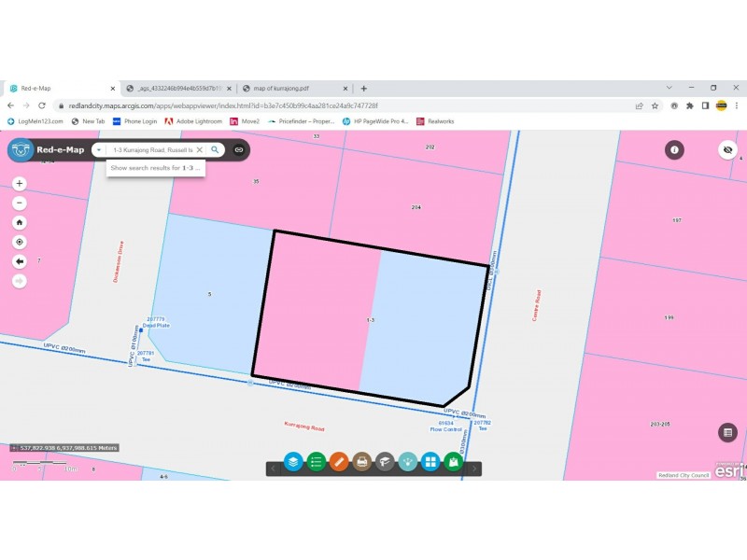
Task: Open the Layer List widget
Action: coord(293,461)
